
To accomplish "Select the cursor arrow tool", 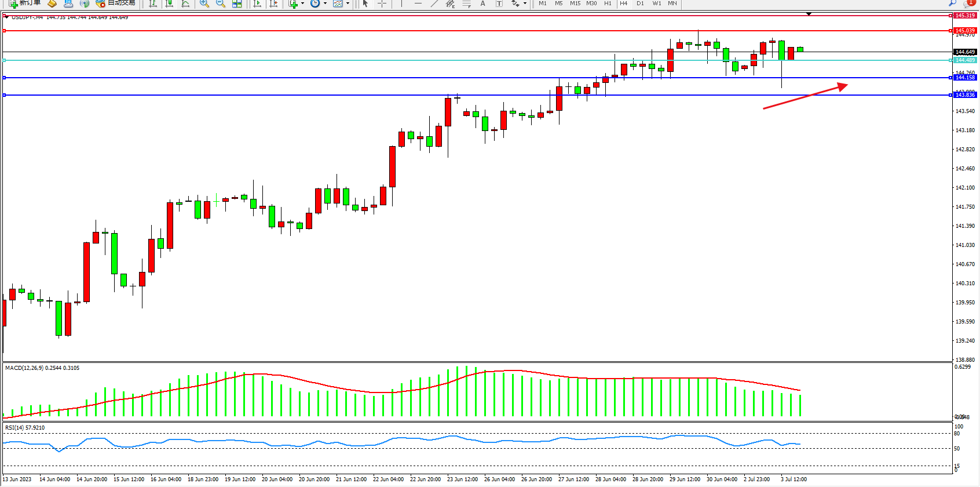I will coord(365,3).
